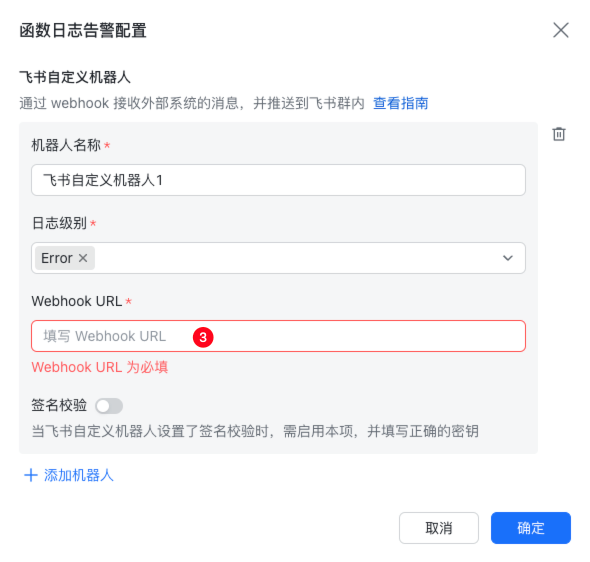The image size is (590, 562).
Task: Click the 添加机器人 text link
Action: [x=79, y=475]
